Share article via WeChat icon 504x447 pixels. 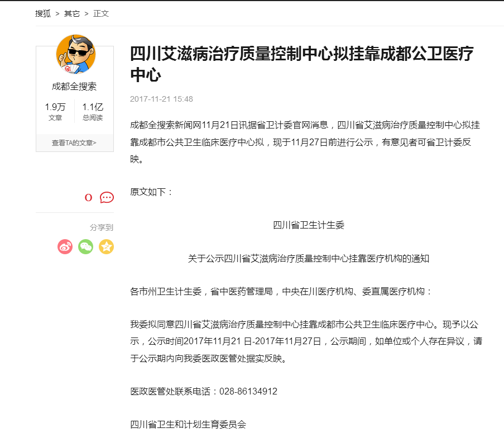[85, 247]
